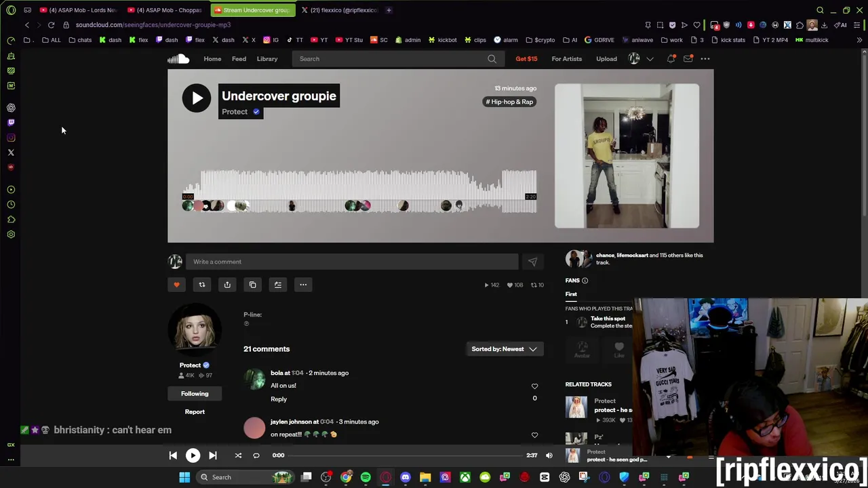The image size is (868, 488).
Task: Open the For Artists page
Action: [x=567, y=59]
